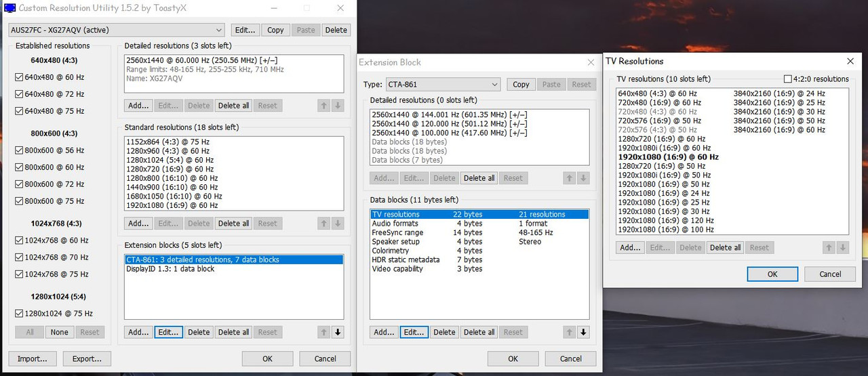Select 1920x1080 (16:9) @ 120 Hz TV resolution
This screenshot has height=376, width=868.
point(666,221)
